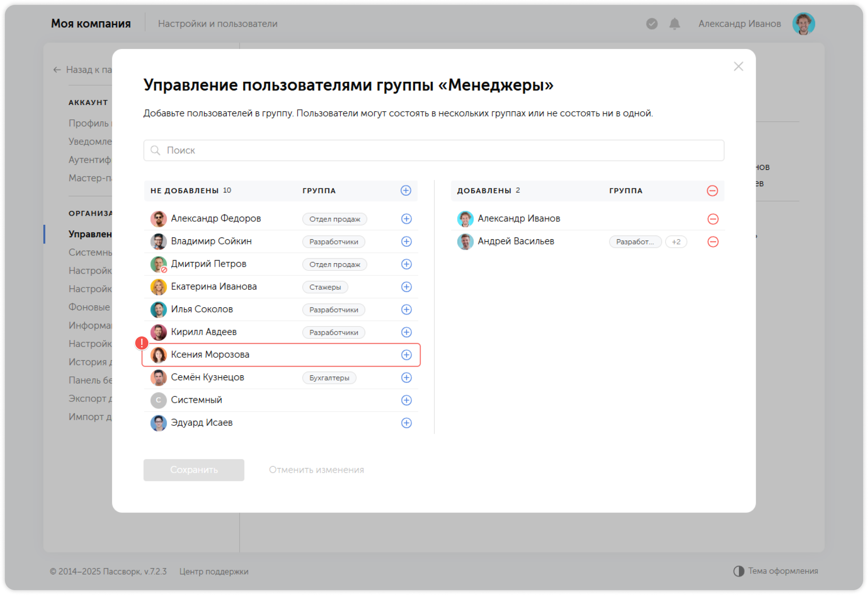Open the notification bell in the header

point(674,24)
